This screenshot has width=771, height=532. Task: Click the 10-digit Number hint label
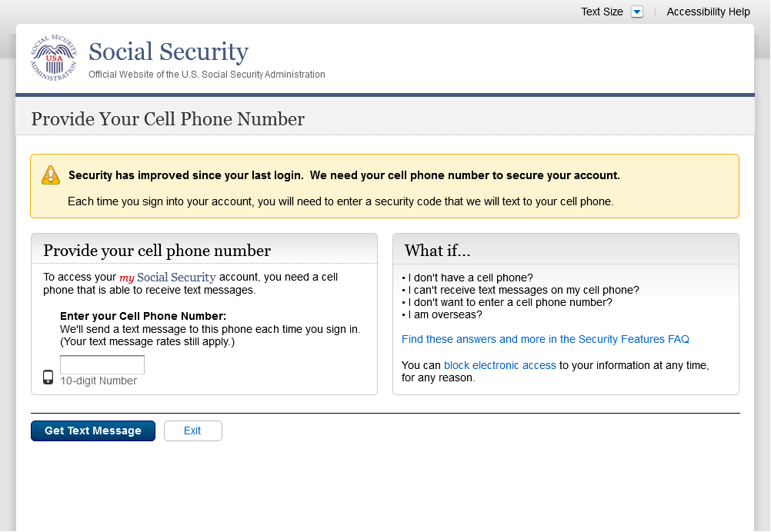coord(98,381)
